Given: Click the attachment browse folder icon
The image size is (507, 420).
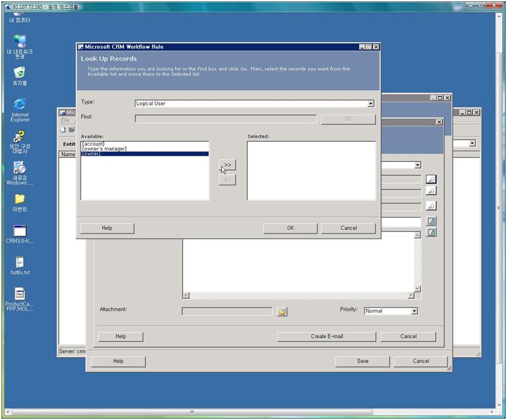Looking at the screenshot, I should (x=282, y=312).
